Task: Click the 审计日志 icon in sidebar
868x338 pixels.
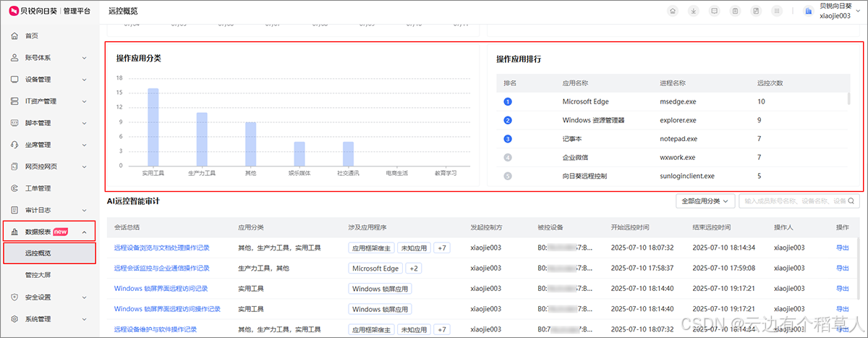Action: 14,210
